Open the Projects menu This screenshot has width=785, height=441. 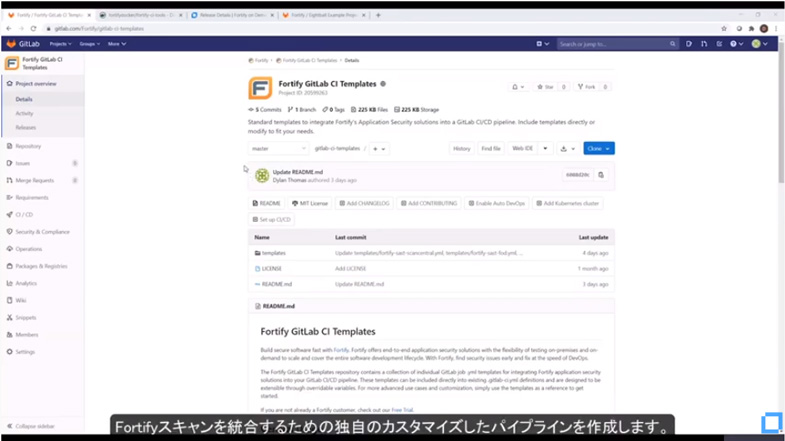(60, 44)
